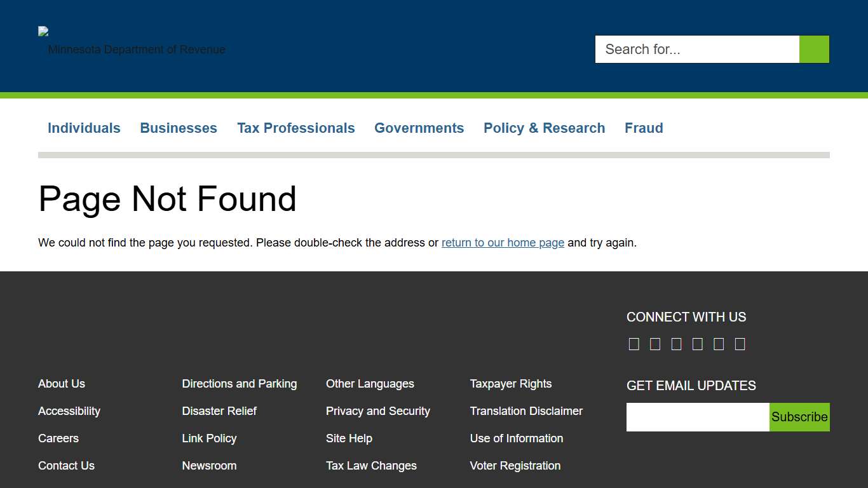Click the third Connect With Us social icon

click(676, 343)
